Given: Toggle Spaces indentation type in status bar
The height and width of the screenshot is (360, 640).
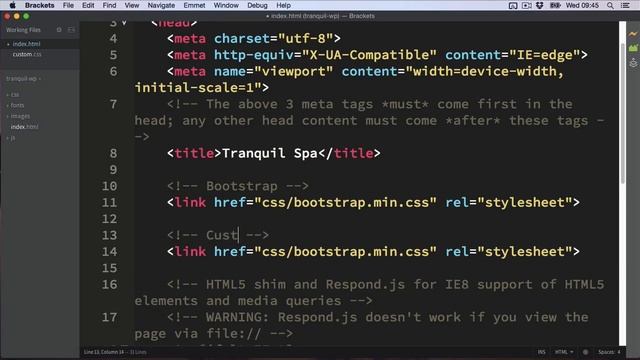Looking at the screenshot, I should (x=607, y=352).
